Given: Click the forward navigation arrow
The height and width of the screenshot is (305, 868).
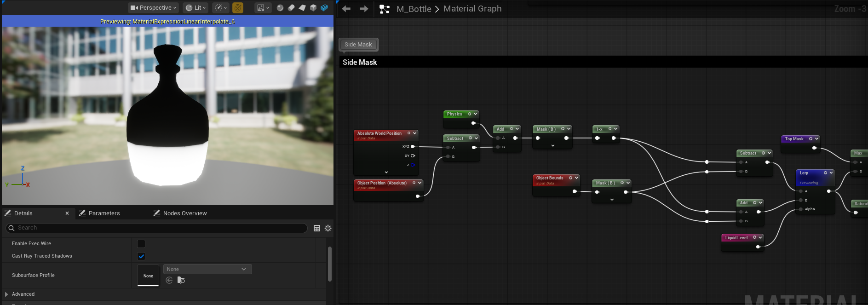Looking at the screenshot, I should tap(364, 9).
